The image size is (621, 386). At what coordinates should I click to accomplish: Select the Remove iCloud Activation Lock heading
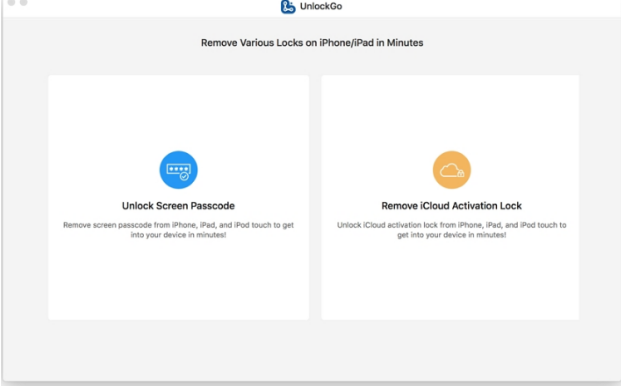click(x=451, y=206)
